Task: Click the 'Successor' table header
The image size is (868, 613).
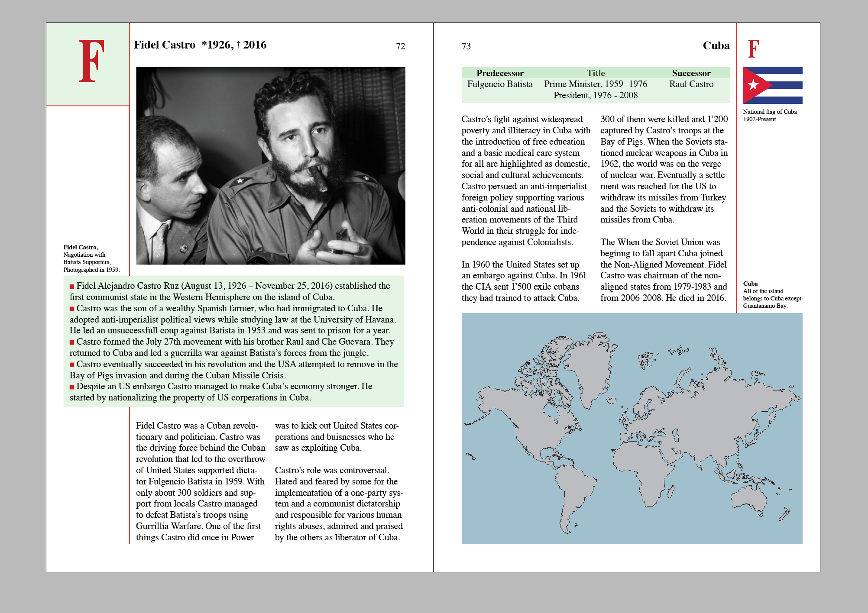Action: pyautogui.click(x=691, y=73)
